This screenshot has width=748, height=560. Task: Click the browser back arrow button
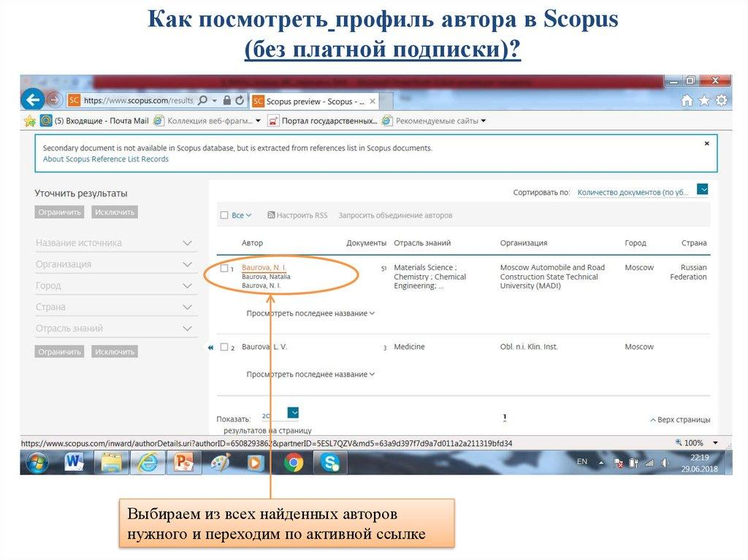click(32, 99)
